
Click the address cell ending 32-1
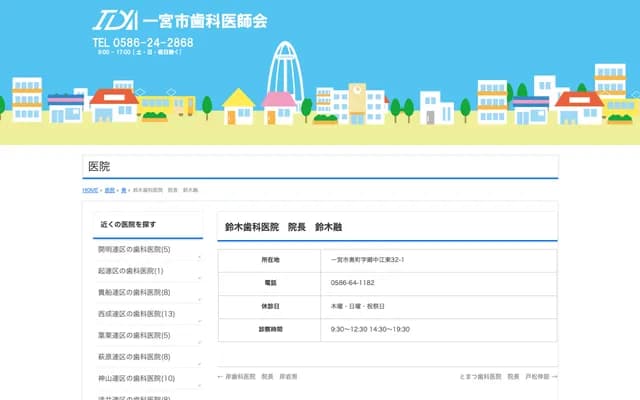[439, 260]
